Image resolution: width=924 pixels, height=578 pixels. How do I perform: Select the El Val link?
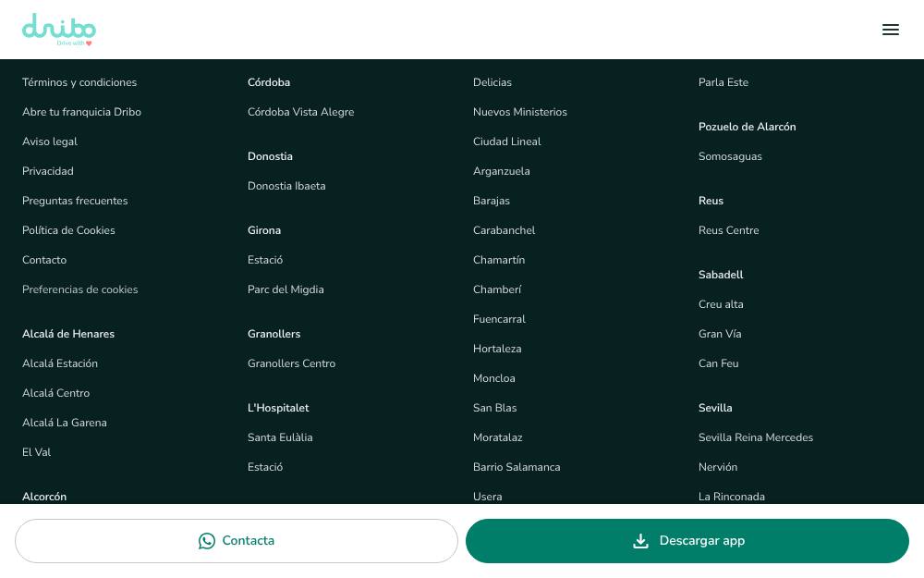coord(37,452)
